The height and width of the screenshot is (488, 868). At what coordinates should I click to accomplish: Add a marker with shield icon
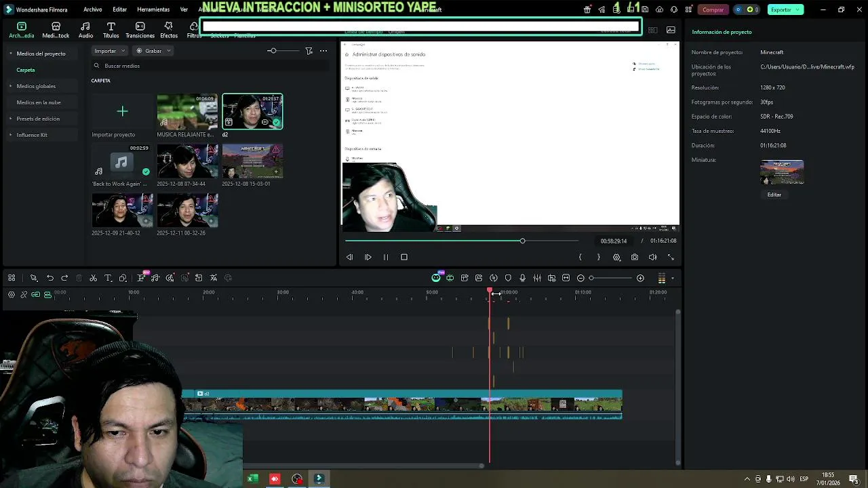508,278
